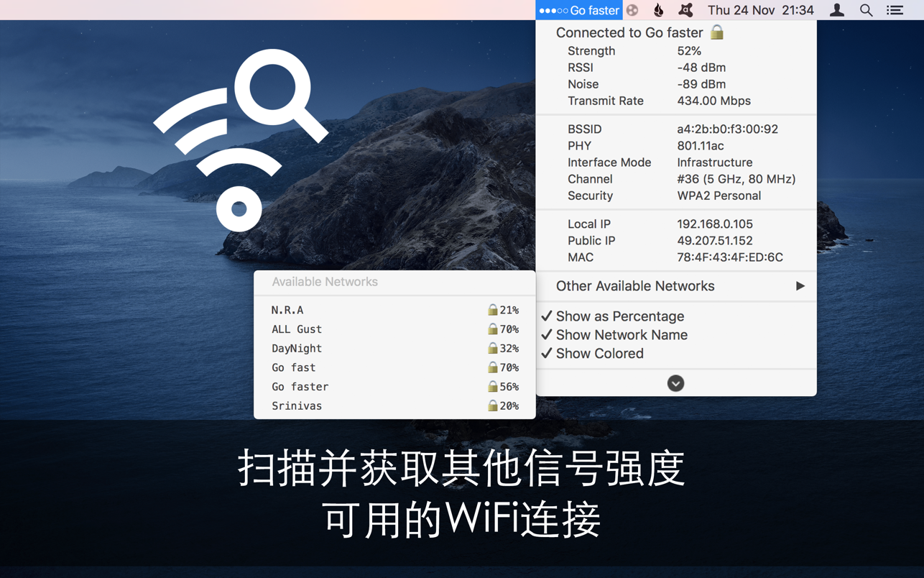Expand more options with the down chevron button
924x578 pixels.
point(675,383)
